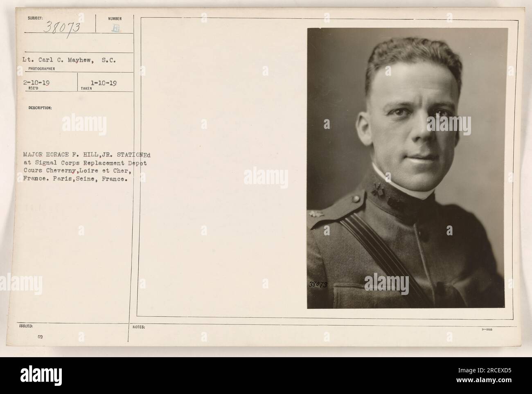Click the "Image ID: 2RCEXD5" text in footer
Image resolution: width=532 pixels, height=394 pixels.
[x=476, y=369]
